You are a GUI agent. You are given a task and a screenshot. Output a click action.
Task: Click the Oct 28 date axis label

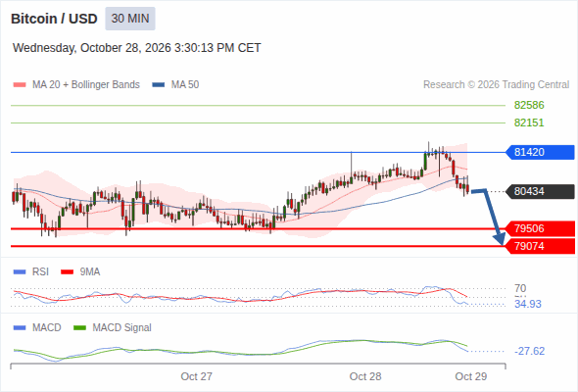click(365, 376)
